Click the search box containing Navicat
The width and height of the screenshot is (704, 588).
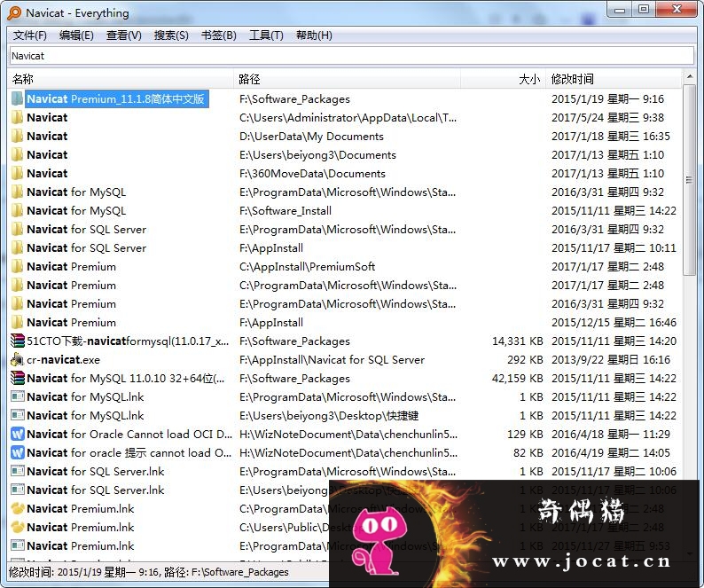pos(352,56)
